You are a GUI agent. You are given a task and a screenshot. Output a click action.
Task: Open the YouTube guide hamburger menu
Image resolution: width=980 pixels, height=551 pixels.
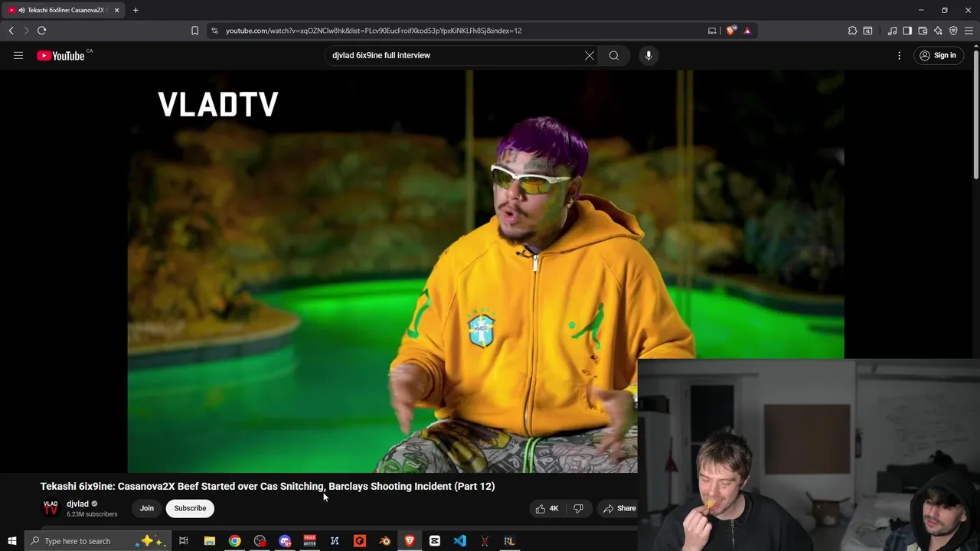[x=18, y=55]
